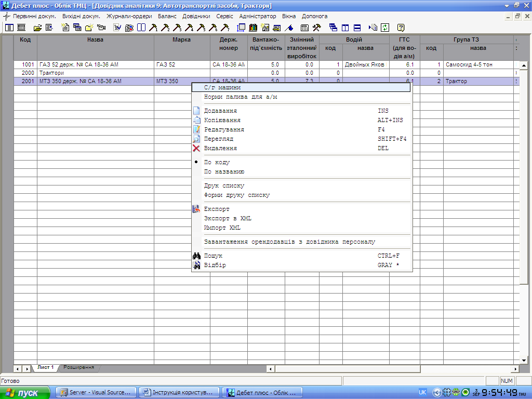Click the hammer number 1 toolbar icon
Image resolution: width=532 pixels, height=399 pixels.
[x=153, y=28]
